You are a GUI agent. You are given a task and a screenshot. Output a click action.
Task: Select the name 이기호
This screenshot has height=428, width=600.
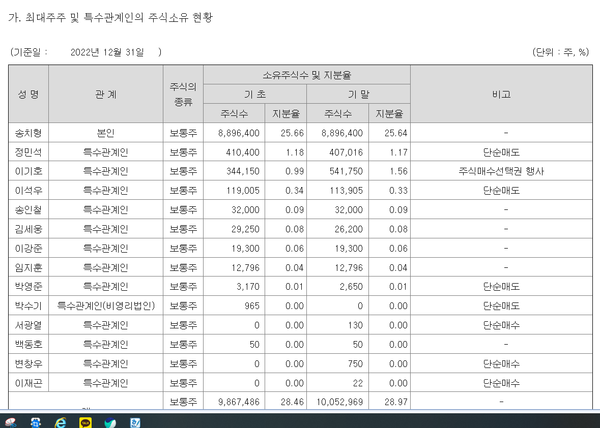[x=28, y=171]
